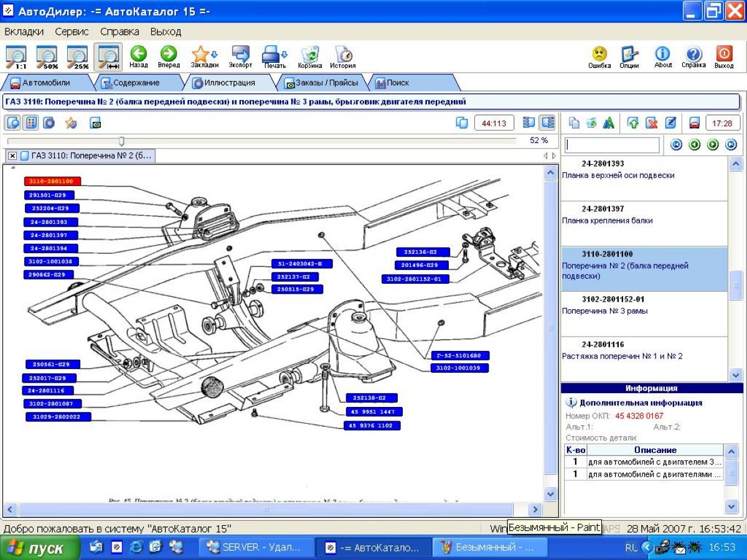Open the Корзина basket
This screenshot has width=747, height=560.
pyautogui.click(x=309, y=57)
